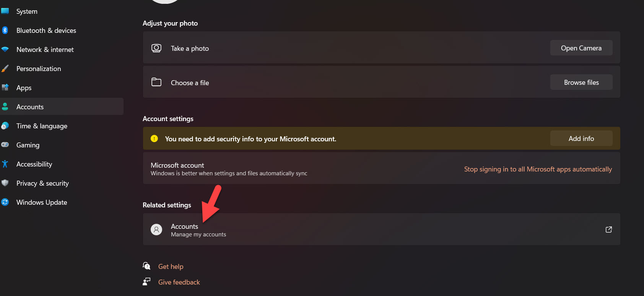644x296 pixels.
Task: Stop signing in to Microsoft apps automatically
Action: 538,169
